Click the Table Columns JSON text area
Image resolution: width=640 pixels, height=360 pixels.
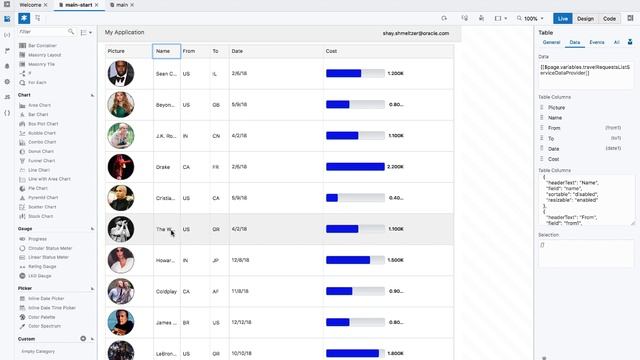click(586, 200)
